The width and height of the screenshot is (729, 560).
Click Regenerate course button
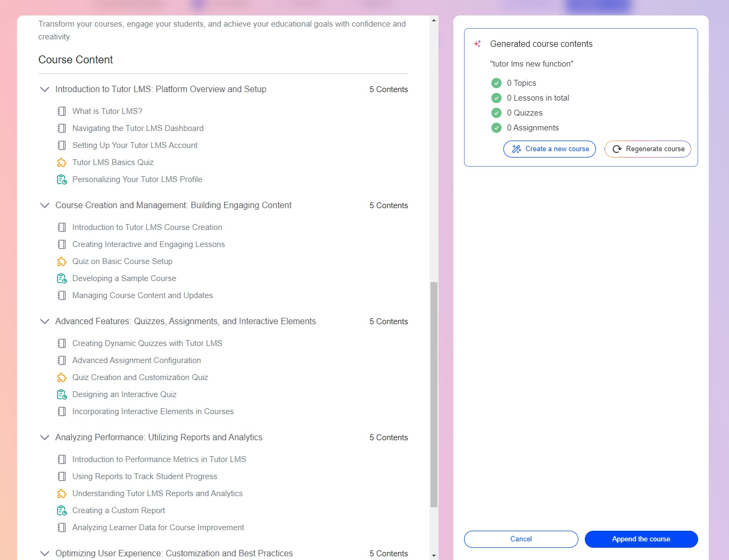(648, 149)
